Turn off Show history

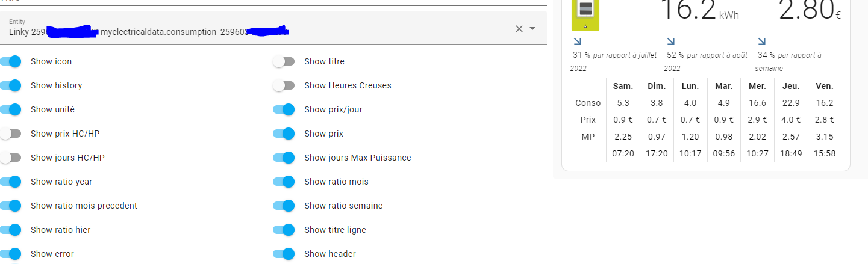[x=11, y=85]
